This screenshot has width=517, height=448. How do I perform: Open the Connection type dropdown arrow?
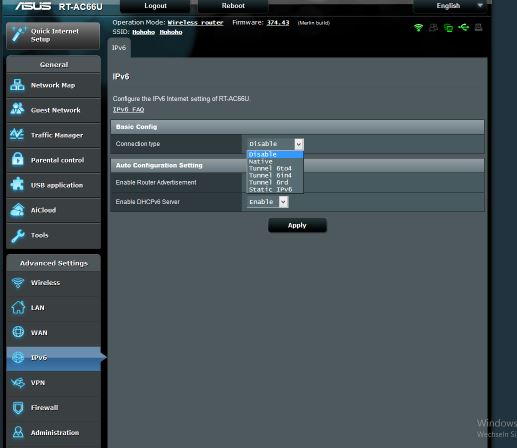point(299,144)
